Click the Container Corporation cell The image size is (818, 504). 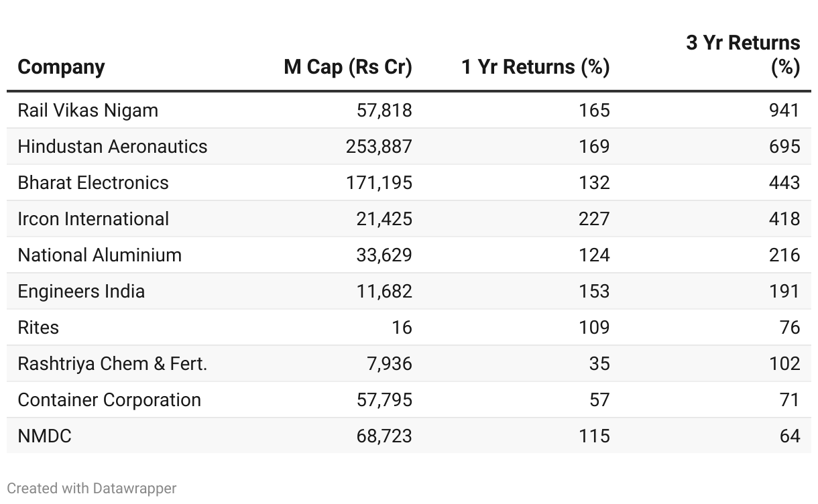109,399
